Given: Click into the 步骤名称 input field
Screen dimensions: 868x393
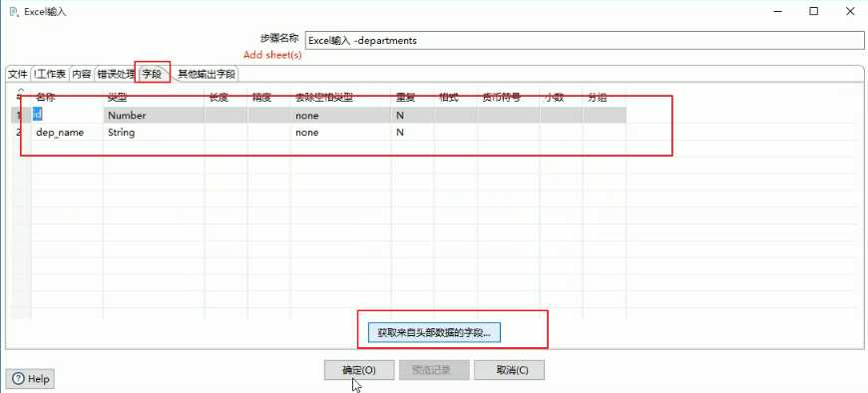Looking at the screenshot, I should [584, 41].
